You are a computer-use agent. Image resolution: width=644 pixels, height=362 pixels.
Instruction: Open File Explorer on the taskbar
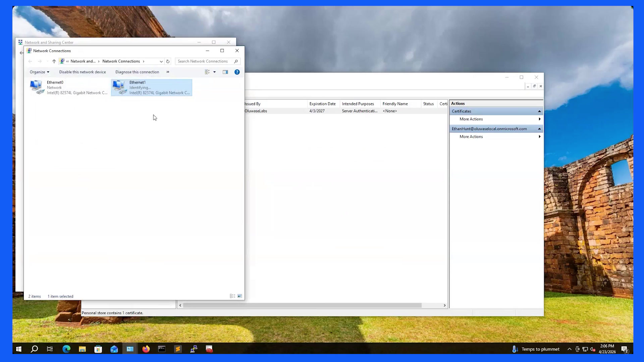point(82,349)
